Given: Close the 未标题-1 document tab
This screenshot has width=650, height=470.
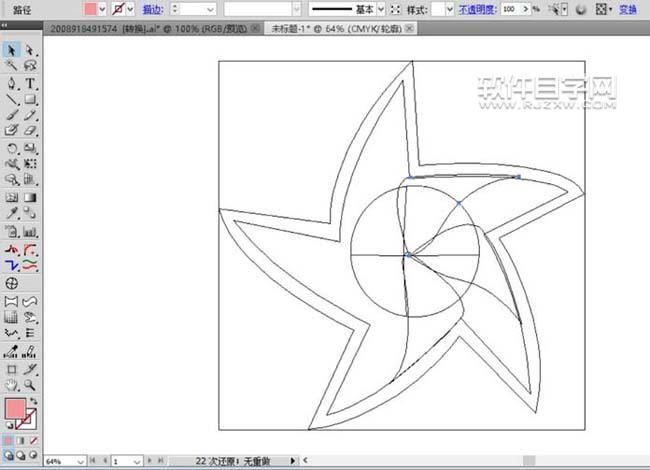Looking at the screenshot, I should [409, 28].
